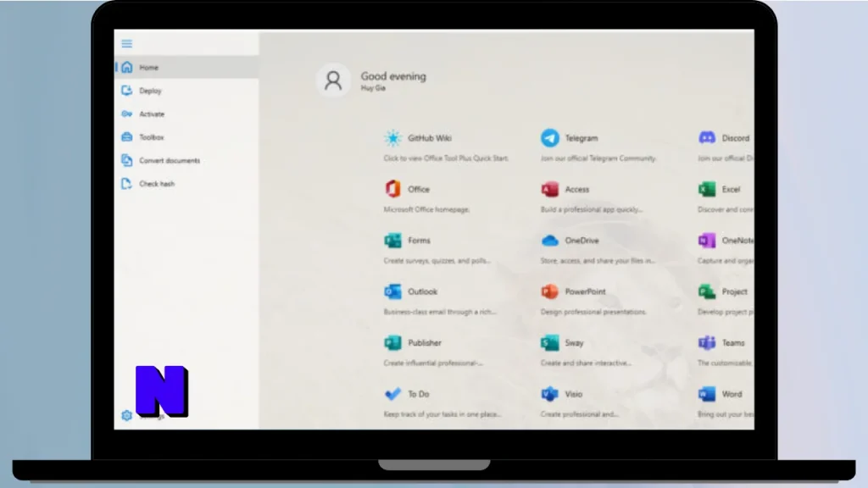Screen dimensions: 868x488
Task: Open Check hash page
Action: click(186, 183)
